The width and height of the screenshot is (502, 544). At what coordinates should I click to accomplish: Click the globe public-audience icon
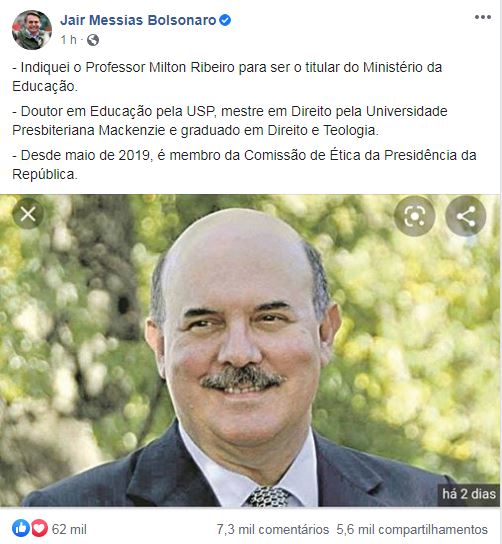[x=93, y=40]
